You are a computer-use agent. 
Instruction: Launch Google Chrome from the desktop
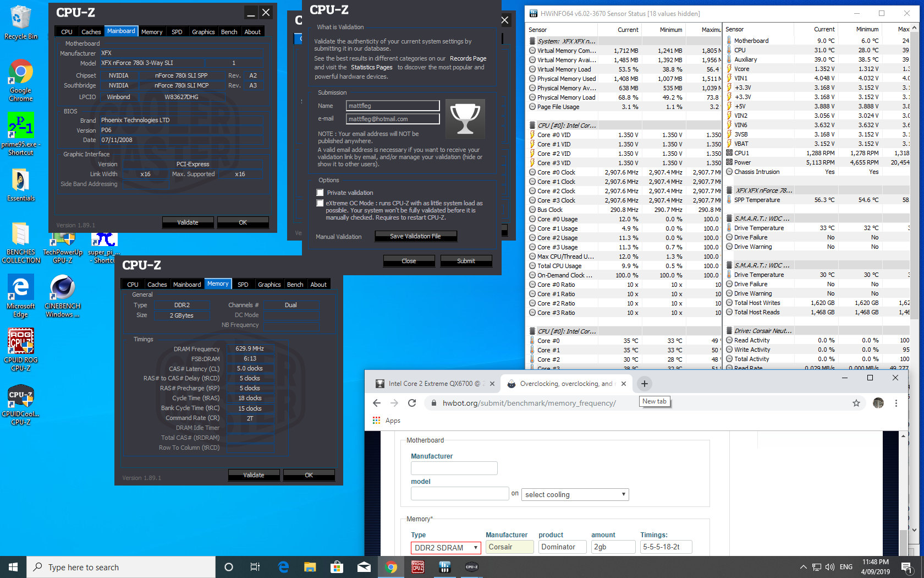[21, 80]
